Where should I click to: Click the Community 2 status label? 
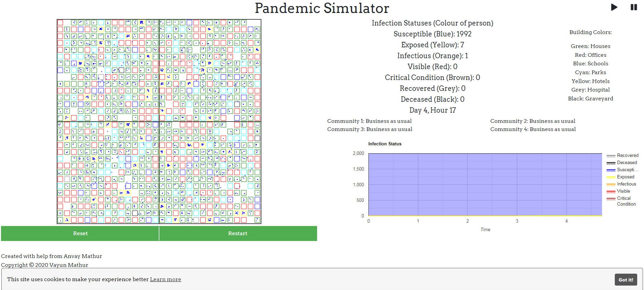coord(533,121)
